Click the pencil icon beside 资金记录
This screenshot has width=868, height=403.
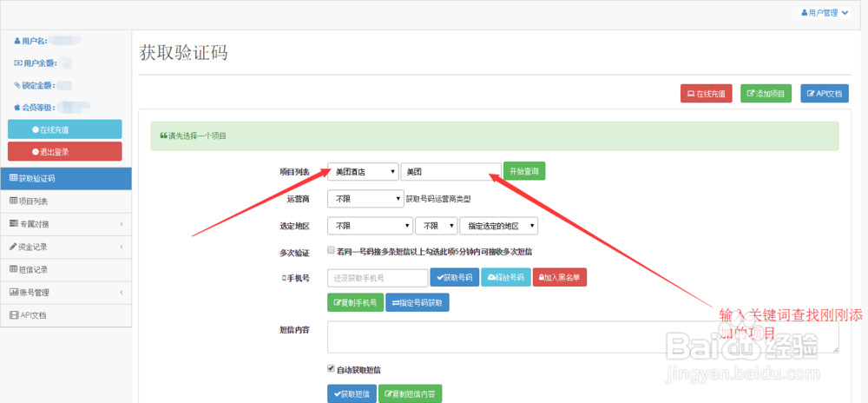(x=13, y=247)
